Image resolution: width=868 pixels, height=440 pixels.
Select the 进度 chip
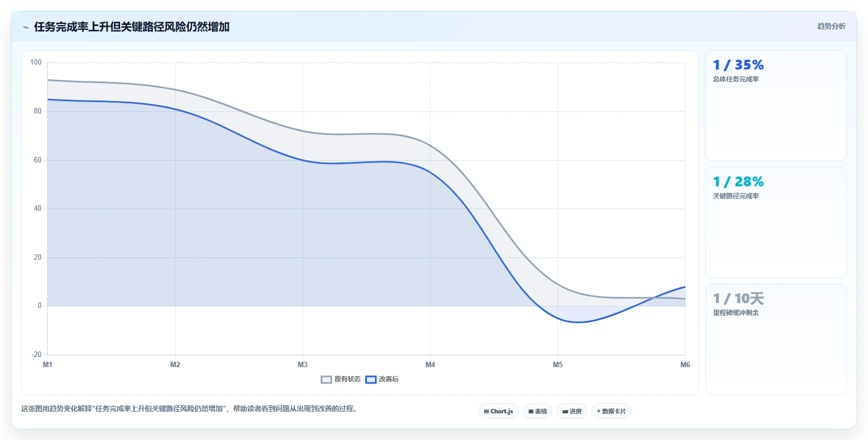point(572,411)
